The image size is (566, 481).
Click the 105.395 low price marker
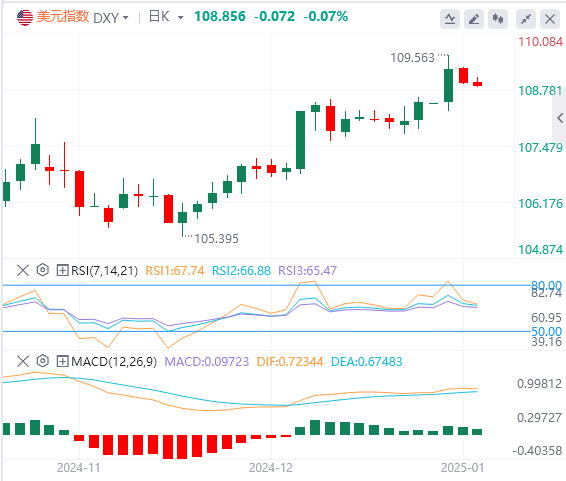tap(217, 239)
